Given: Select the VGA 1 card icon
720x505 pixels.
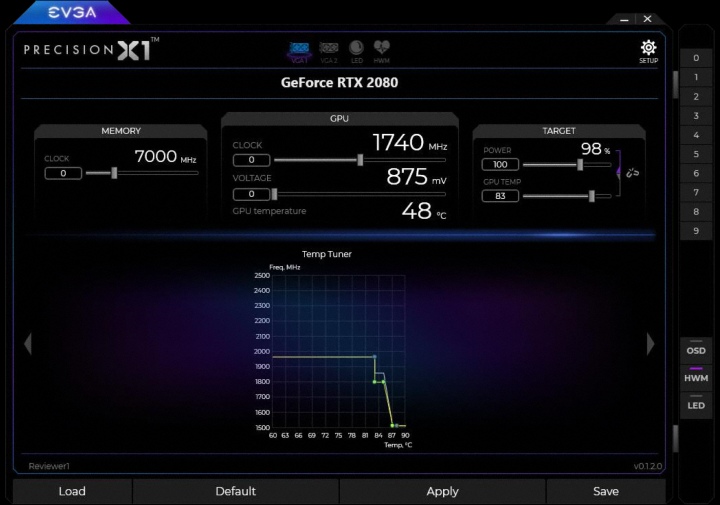Looking at the screenshot, I should click(x=299, y=52).
